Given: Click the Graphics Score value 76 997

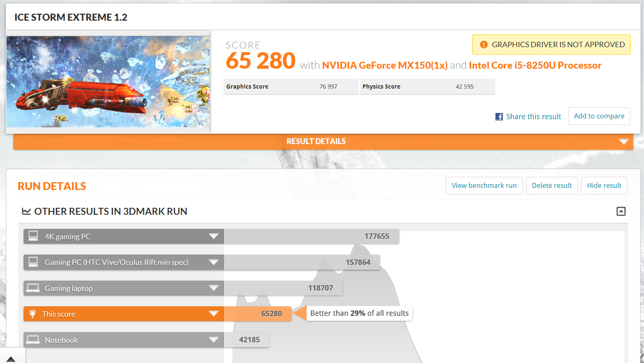Looking at the screenshot, I should click(328, 87).
